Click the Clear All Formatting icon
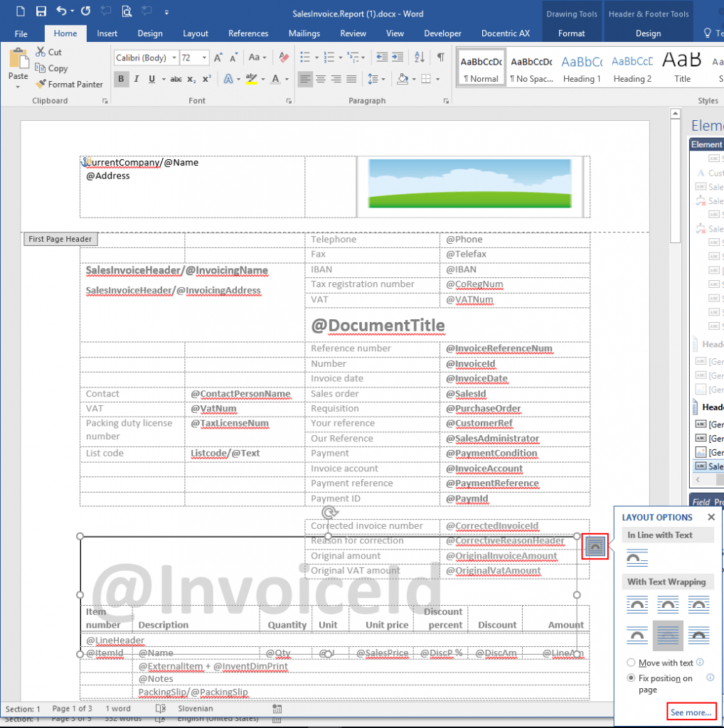724x728 pixels. (284, 57)
